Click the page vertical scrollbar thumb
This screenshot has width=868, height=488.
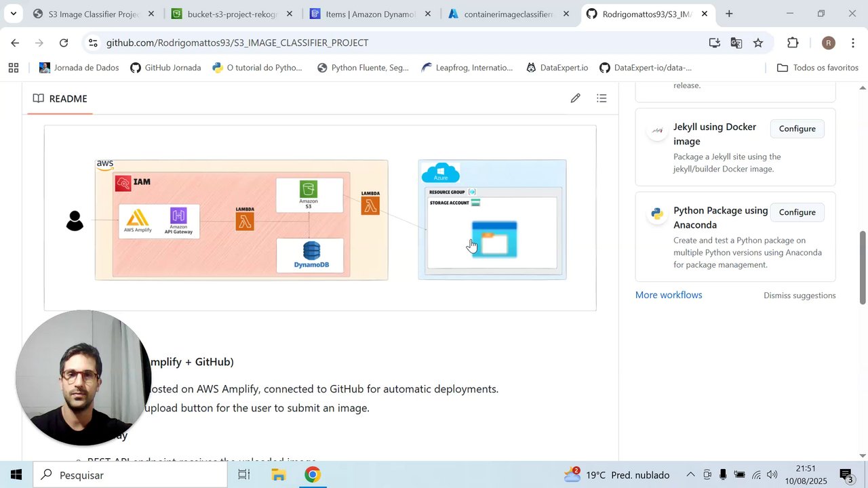[863, 268]
